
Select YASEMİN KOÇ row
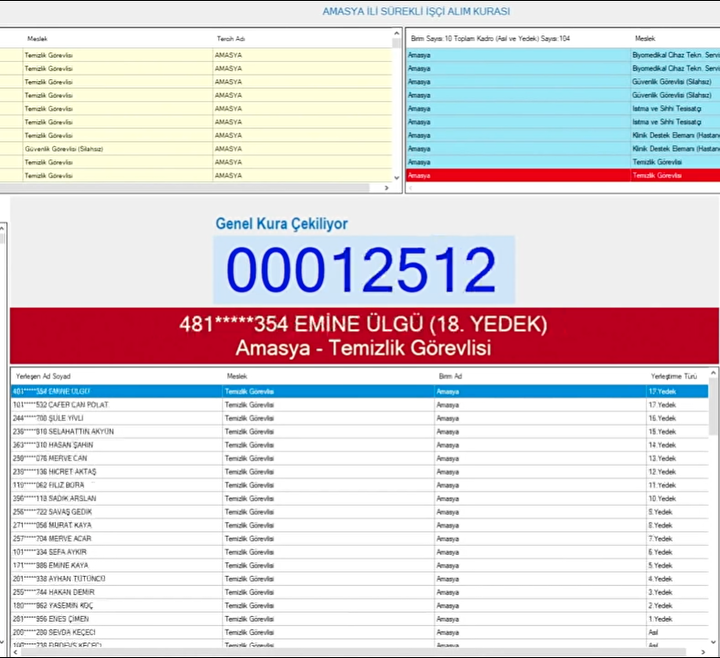tap(359, 605)
